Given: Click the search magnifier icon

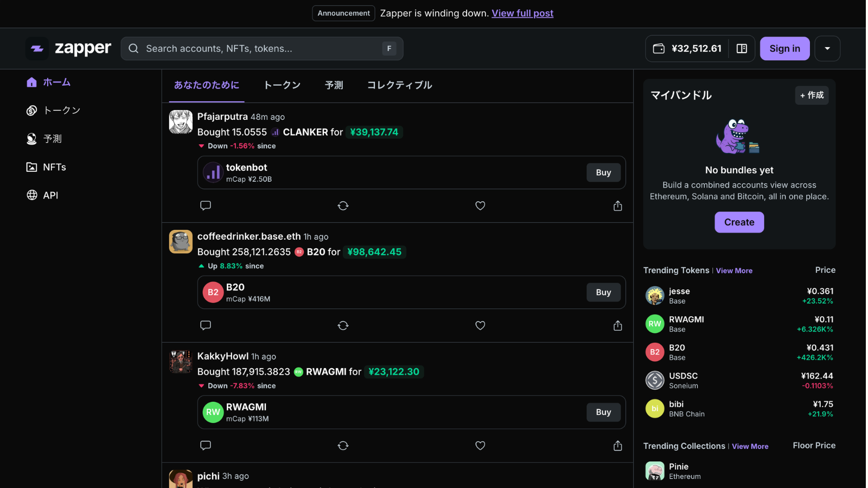Looking at the screenshot, I should [133, 48].
